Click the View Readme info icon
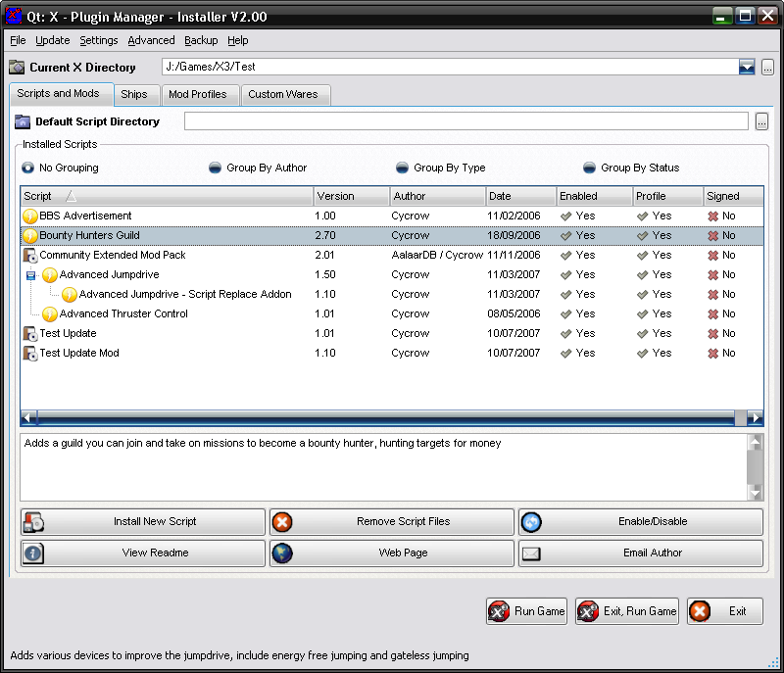This screenshot has height=673, width=784. click(33, 553)
